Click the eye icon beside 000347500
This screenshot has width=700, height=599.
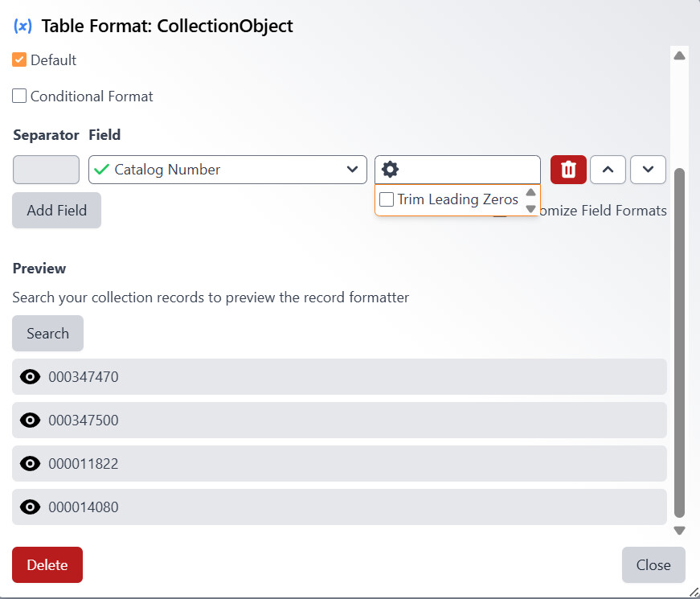[x=30, y=420]
